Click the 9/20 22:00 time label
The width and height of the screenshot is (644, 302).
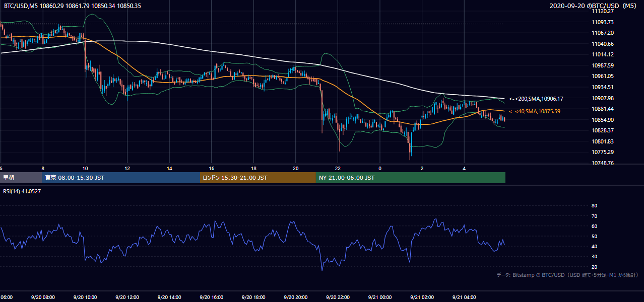[337, 297]
